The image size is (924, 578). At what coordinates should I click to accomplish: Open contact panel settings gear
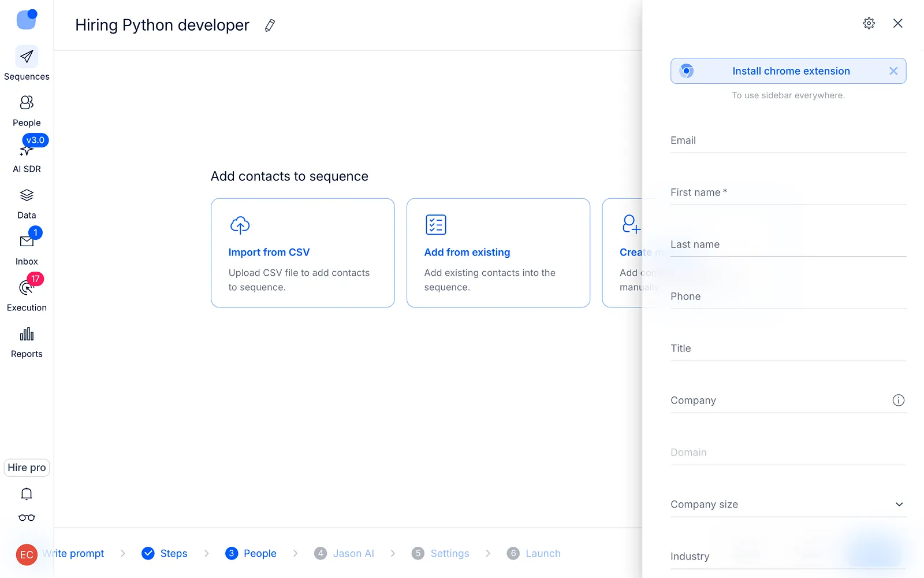(x=869, y=23)
